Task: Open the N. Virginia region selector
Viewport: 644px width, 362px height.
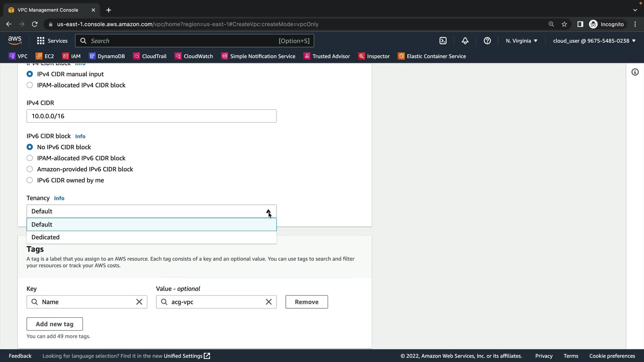Action: coord(522,41)
